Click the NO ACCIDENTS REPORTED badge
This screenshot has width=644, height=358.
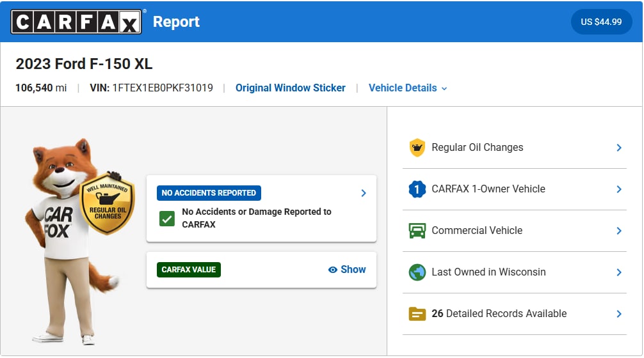[x=209, y=192]
